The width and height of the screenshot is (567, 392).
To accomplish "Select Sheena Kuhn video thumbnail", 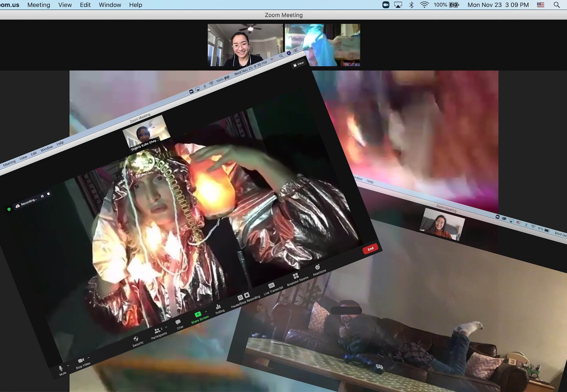I will 146,133.
